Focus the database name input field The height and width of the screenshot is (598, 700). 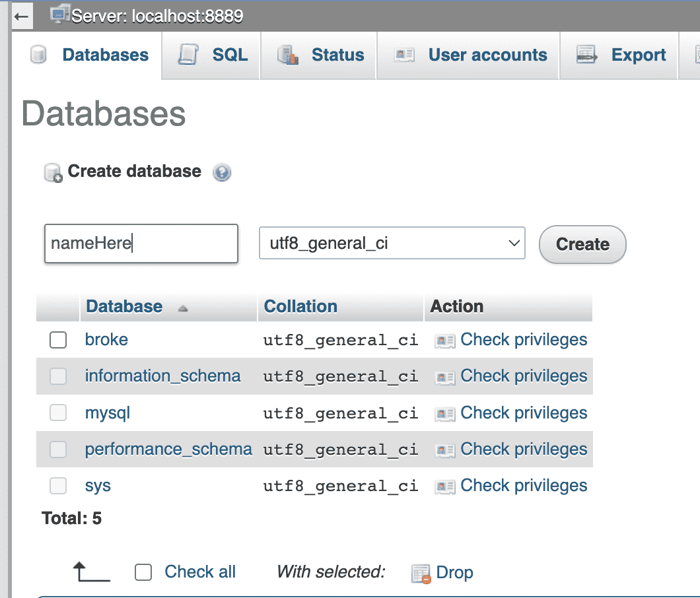coord(141,244)
